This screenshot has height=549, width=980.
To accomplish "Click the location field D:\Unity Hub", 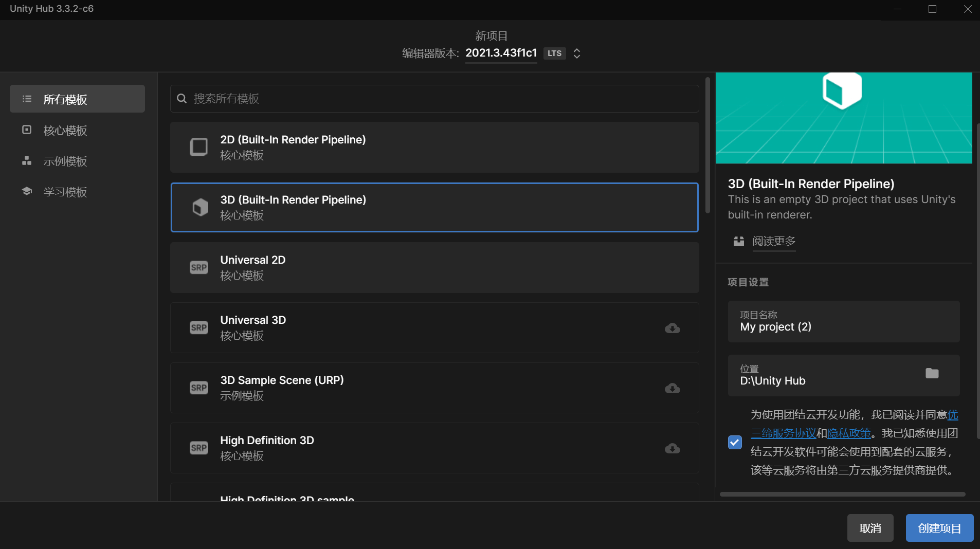I will (844, 375).
